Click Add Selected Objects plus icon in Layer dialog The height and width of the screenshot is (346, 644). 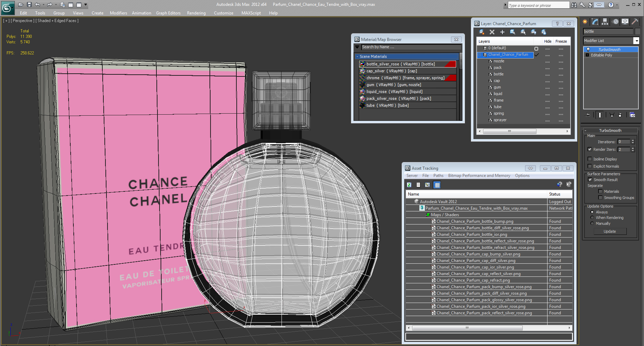(x=502, y=32)
